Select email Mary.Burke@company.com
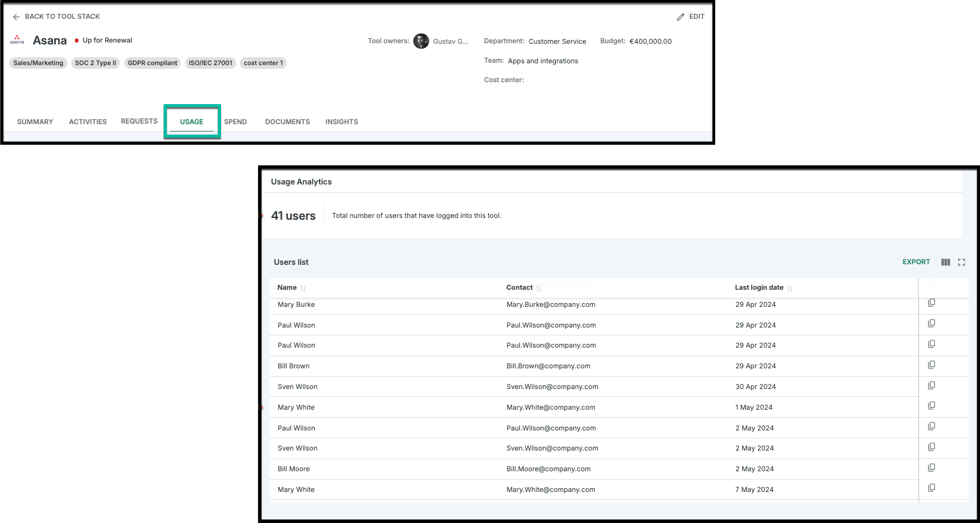The width and height of the screenshot is (980, 523). (551, 304)
